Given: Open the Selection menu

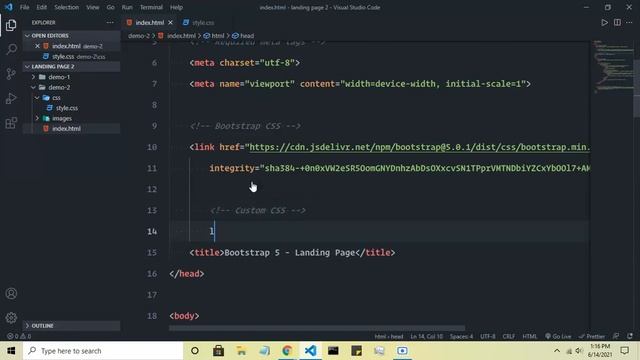Looking at the screenshot, I should click(x=66, y=7).
